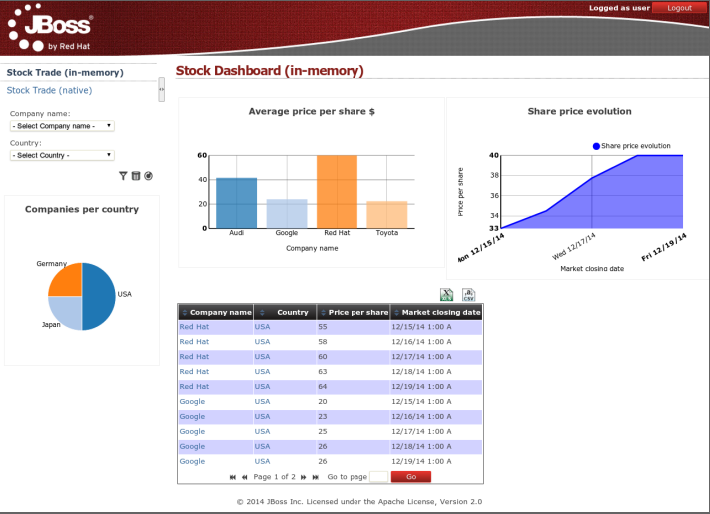The width and height of the screenshot is (710, 514).
Task: Click sort arrows in Country header
Action: [x=262, y=312]
